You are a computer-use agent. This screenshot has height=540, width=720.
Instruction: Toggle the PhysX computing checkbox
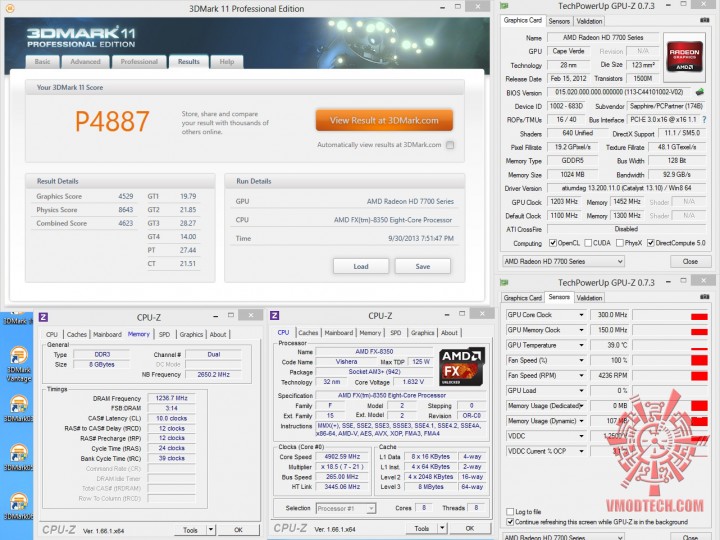point(619,243)
